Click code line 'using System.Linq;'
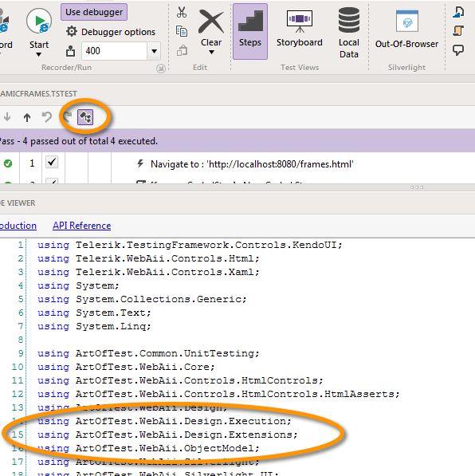This screenshot has height=476, width=475. (94, 326)
